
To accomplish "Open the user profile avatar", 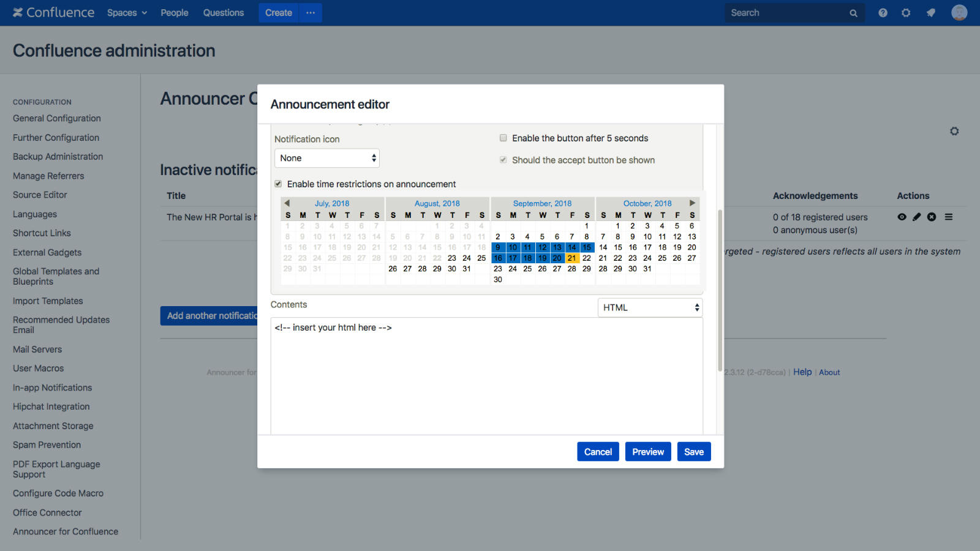I will 959,12.
